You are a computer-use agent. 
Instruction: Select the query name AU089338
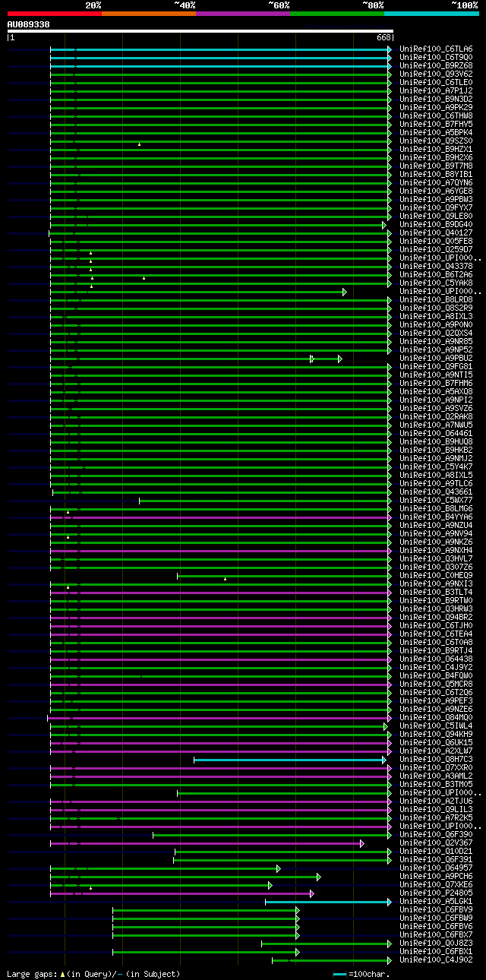28,24
